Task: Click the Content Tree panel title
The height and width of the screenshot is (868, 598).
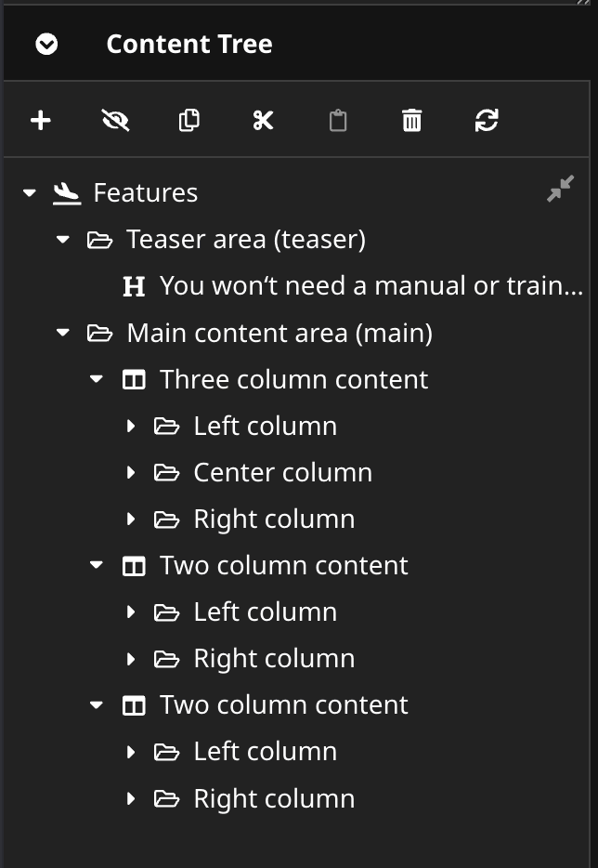Action: coord(189,44)
